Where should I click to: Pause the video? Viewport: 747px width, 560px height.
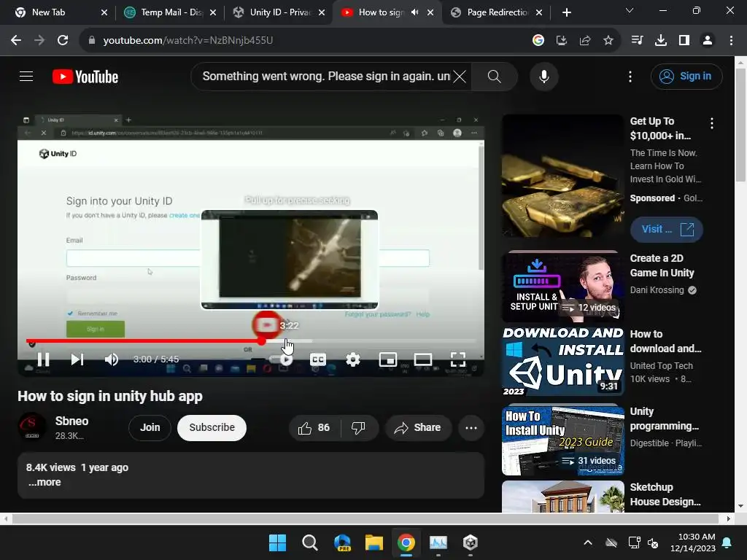(43, 359)
